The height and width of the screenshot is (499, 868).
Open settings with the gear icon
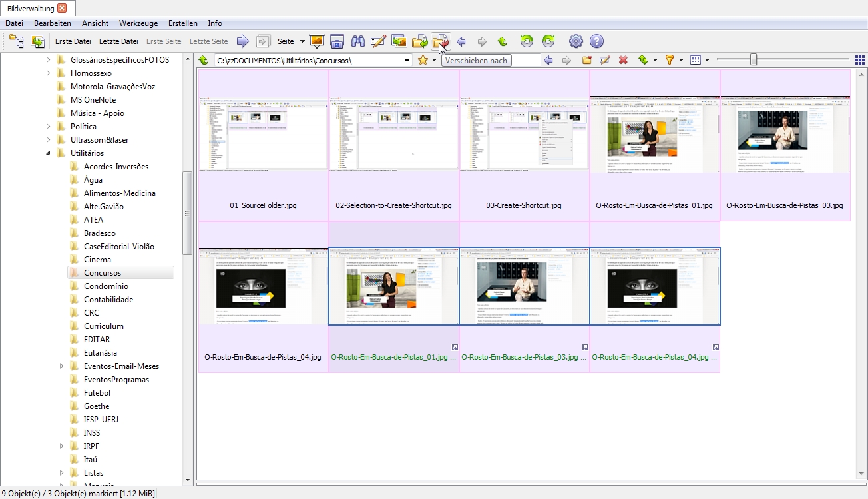pyautogui.click(x=576, y=41)
